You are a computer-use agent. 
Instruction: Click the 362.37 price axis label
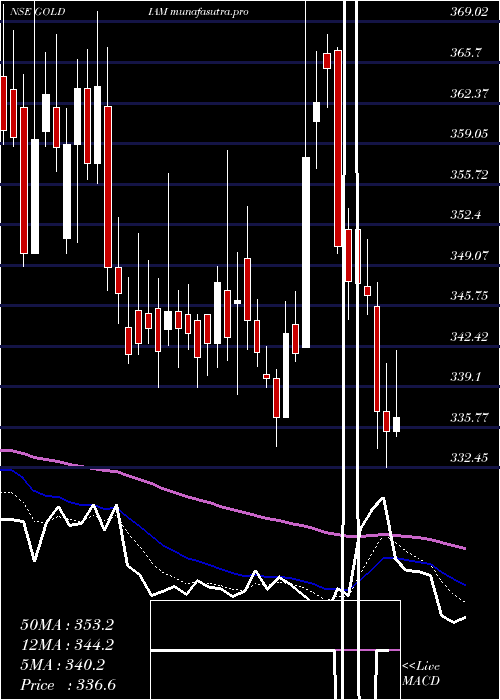[x=469, y=94]
